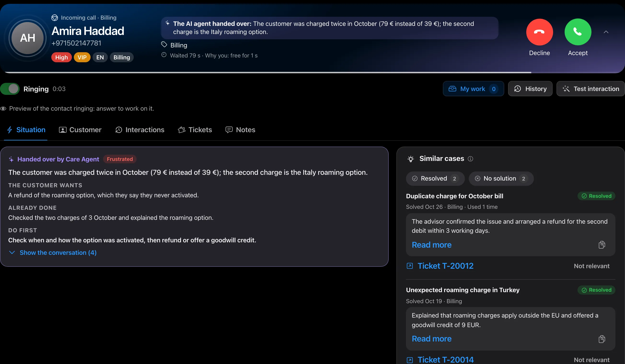Image resolution: width=625 pixels, height=364 pixels.
Task: Click the EN language badge
Action: 100,57
